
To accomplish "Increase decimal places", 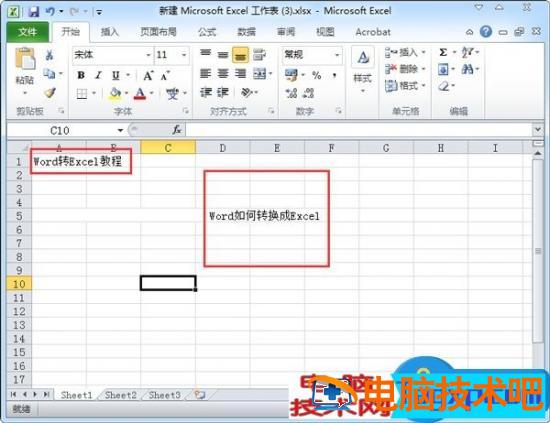I will point(291,93).
